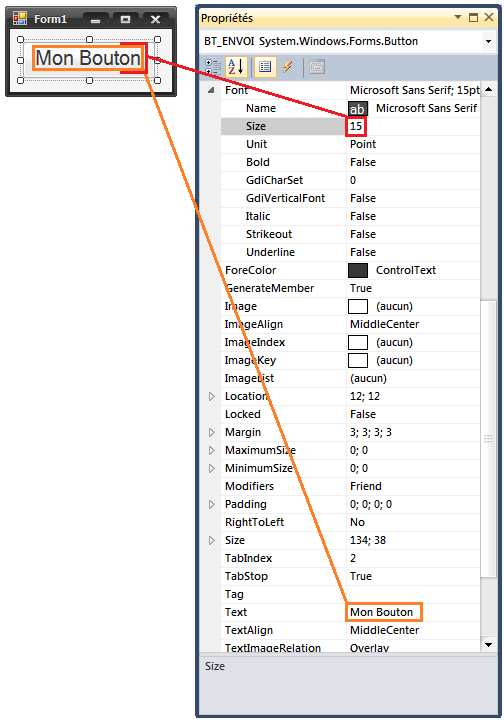This screenshot has width=504, height=720.
Task: Expand the Size property node
Action: [x=212, y=540]
